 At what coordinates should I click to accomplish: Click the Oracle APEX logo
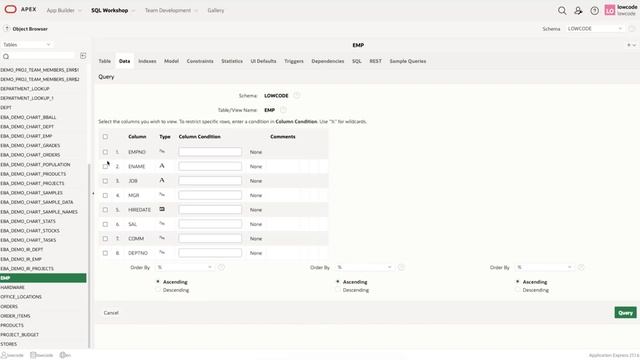[20, 9]
